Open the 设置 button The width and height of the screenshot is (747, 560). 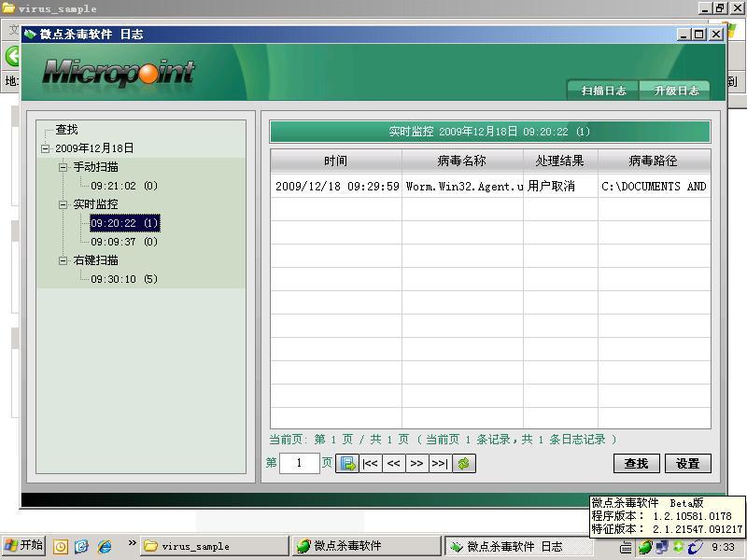point(687,463)
